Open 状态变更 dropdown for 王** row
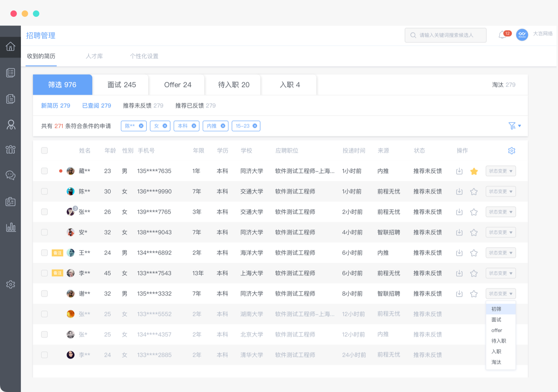This screenshot has width=558, height=392. coord(500,253)
